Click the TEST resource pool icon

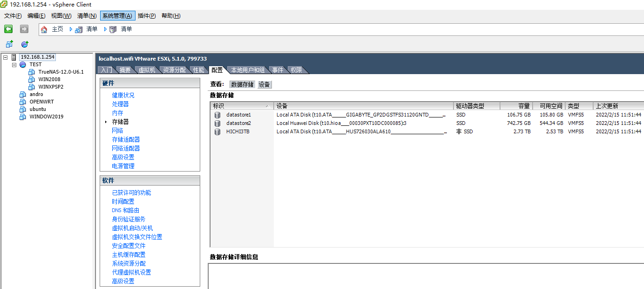22,65
